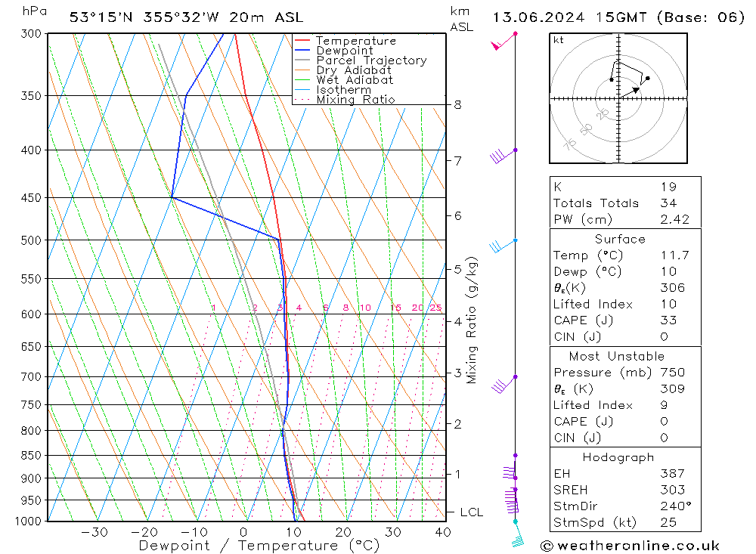Click the cyan surface wind barb at 1000 hPa
Screen dimensions: 756x554
[x=518, y=534]
